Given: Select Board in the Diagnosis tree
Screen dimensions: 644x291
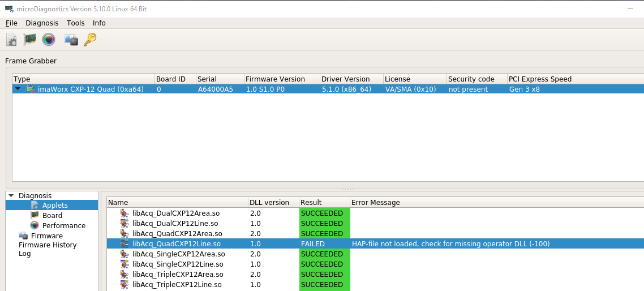Looking at the screenshot, I should click(x=52, y=215).
